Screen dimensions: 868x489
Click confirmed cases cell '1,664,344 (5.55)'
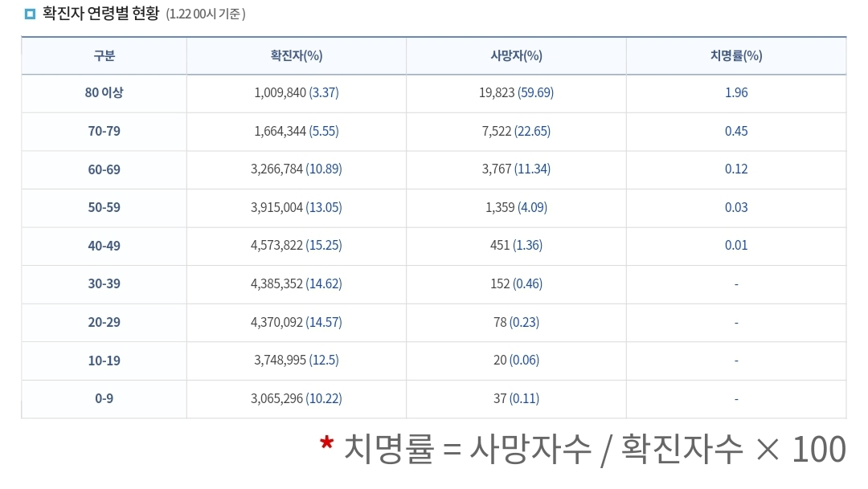click(296, 131)
